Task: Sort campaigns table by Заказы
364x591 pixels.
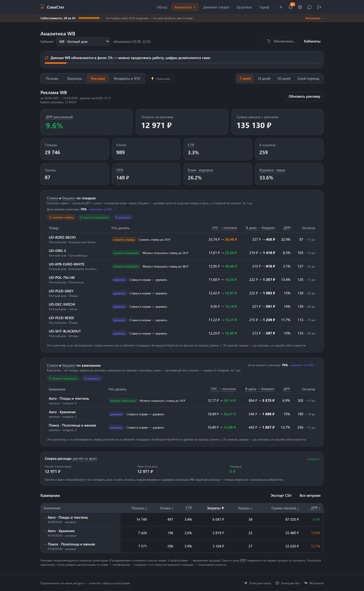Action: [245, 508]
